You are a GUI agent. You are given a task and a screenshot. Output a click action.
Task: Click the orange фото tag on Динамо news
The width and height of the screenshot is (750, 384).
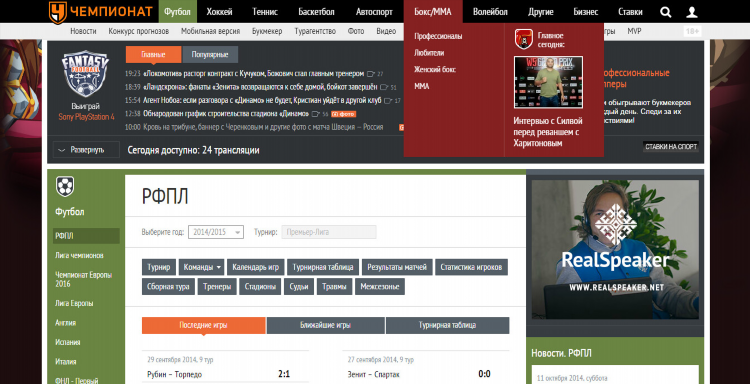343,114
